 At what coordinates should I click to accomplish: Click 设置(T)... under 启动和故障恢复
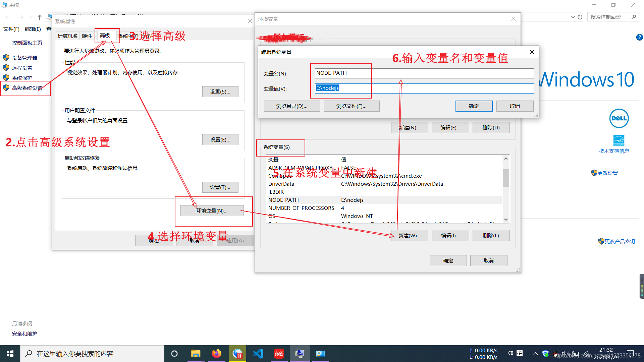220,187
